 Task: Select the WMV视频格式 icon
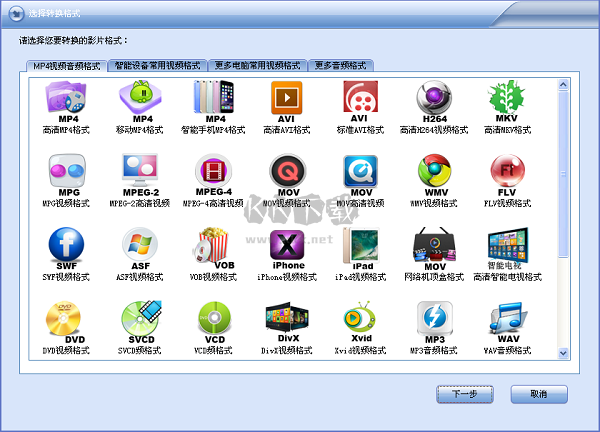pyautogui.click(x=434, y=170)
